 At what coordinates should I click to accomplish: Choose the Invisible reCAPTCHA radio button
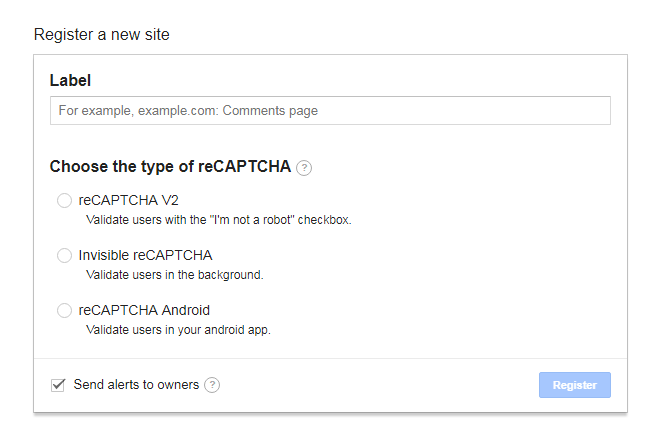click(64, 255)
